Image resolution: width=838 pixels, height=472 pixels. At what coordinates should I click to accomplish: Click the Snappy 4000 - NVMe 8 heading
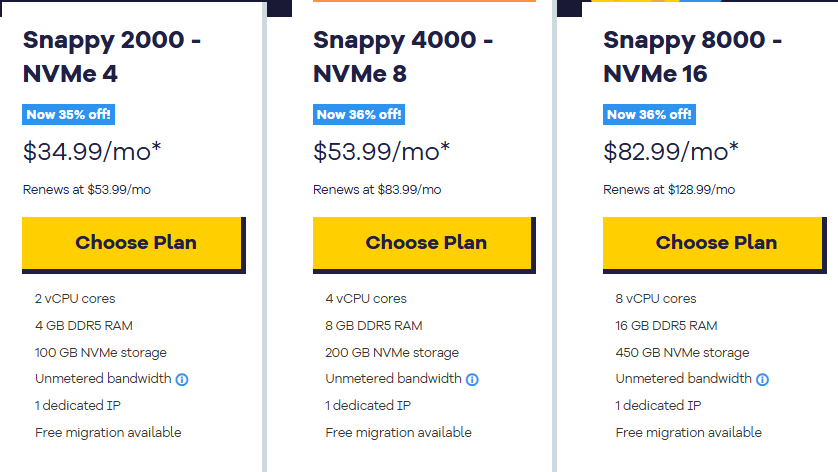tap(402, 57)
